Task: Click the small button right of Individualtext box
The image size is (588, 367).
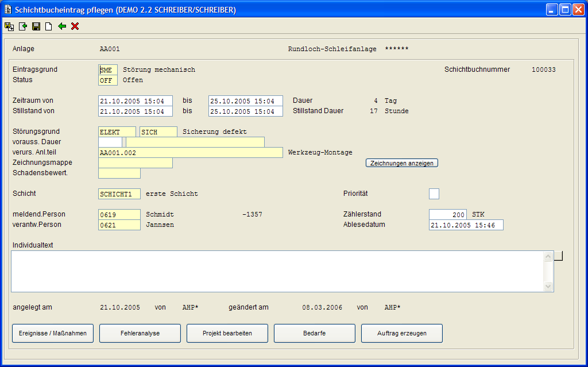Action: click(x=558, y=256)
